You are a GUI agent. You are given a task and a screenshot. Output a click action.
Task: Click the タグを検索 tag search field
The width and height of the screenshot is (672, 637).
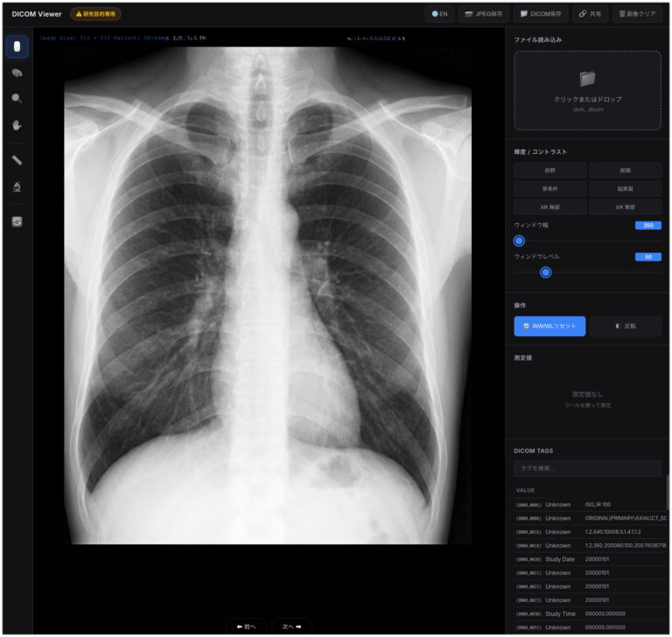588,468
